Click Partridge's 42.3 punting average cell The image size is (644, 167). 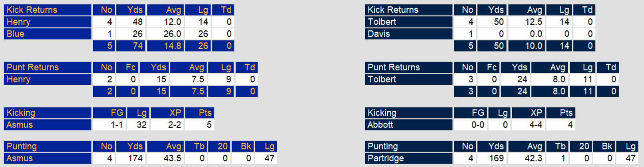coord(533,159)
